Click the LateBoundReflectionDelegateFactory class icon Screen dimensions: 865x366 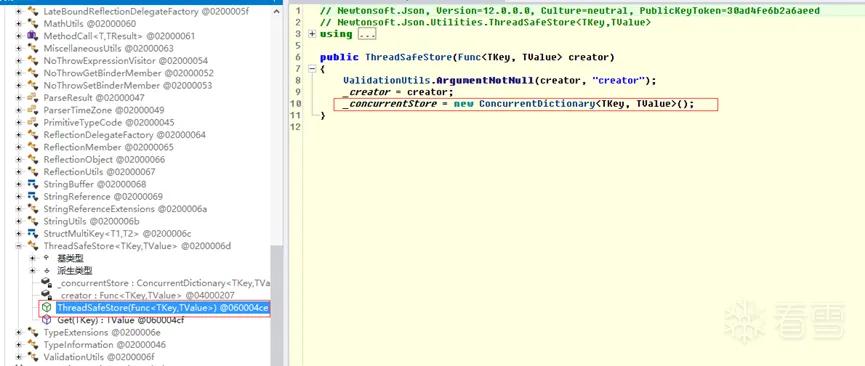click(33, 11)
